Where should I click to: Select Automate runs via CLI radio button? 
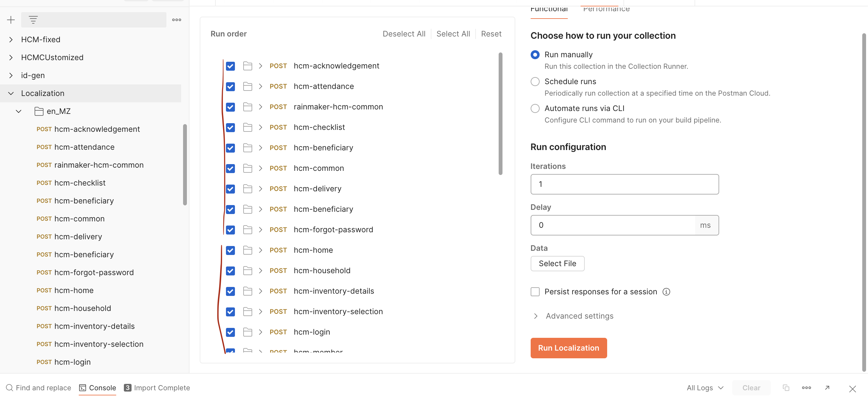pos(535,109)
